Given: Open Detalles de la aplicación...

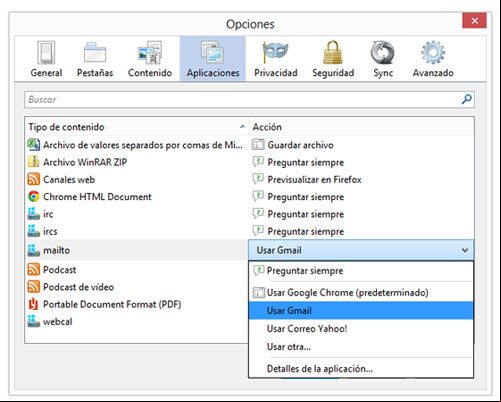Looking at the screenshot, I should tap(361, 369).
